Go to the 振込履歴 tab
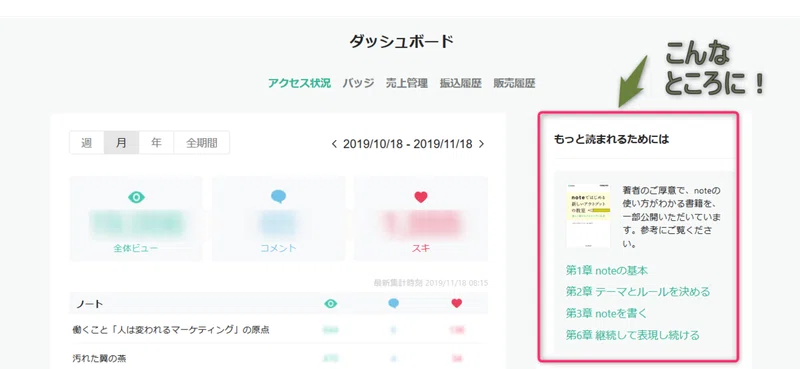Screen dimensions: 800x369 461,83
